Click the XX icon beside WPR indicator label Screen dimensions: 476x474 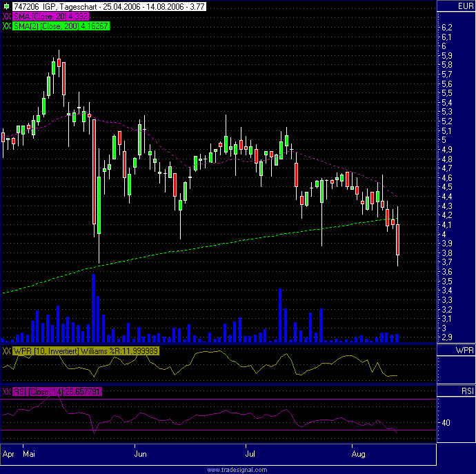coord(7,351)
